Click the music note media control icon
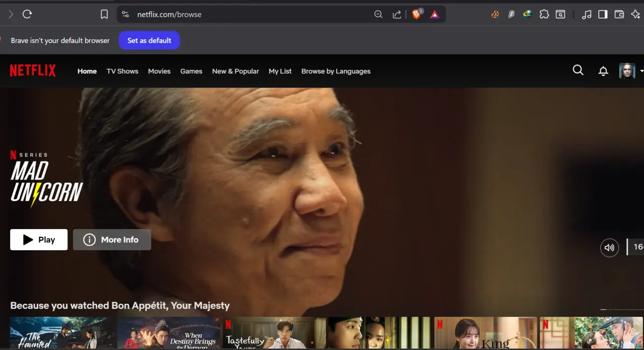Image resolution: width=644 pixels, height=350 pixels. pos(586,14)
